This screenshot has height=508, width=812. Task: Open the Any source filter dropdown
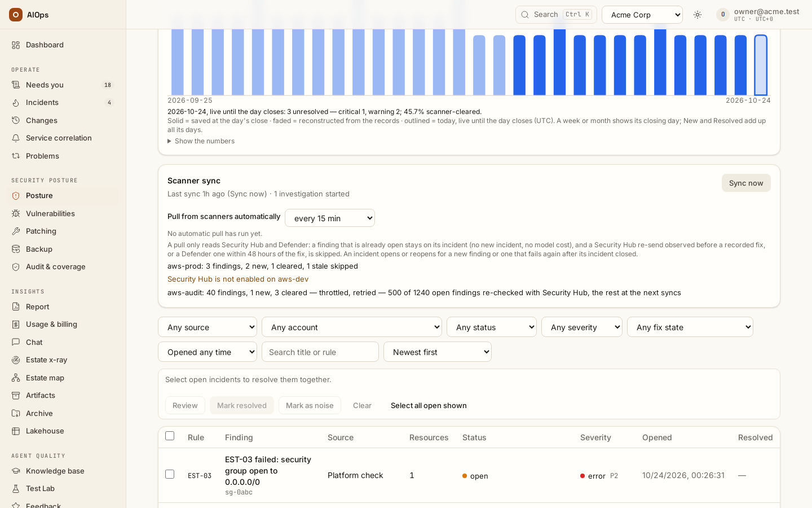[x=208, y=327]
